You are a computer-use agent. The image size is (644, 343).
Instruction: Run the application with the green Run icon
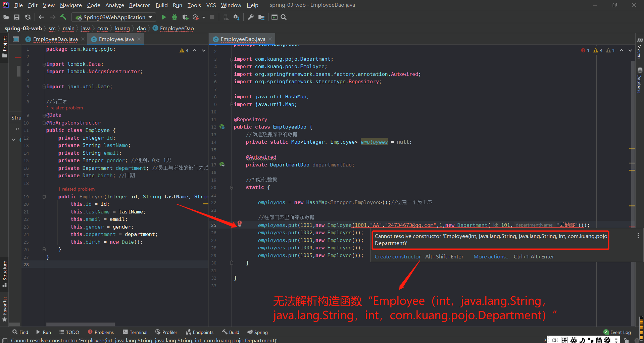[164, 17]
